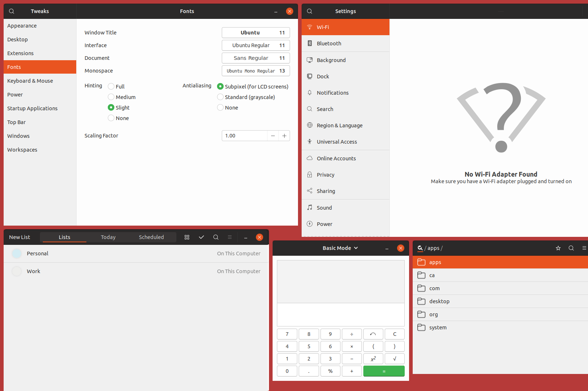Switch to the Today tab in To Do

pos(108,237)
